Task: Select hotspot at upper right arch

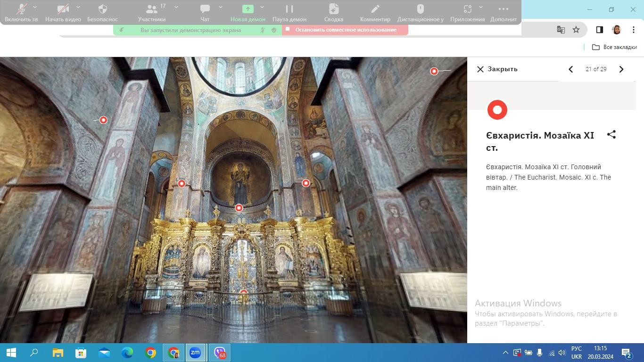Action: tap(434, 71)
